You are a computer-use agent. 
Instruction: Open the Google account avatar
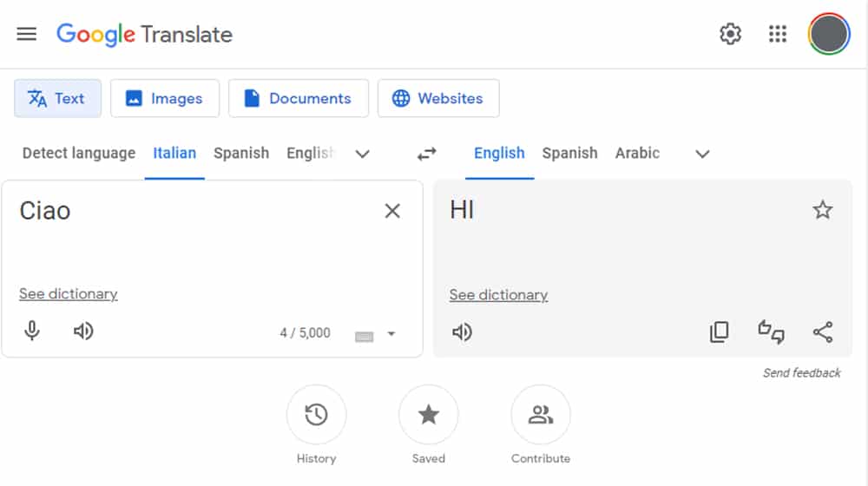(829, 35)
